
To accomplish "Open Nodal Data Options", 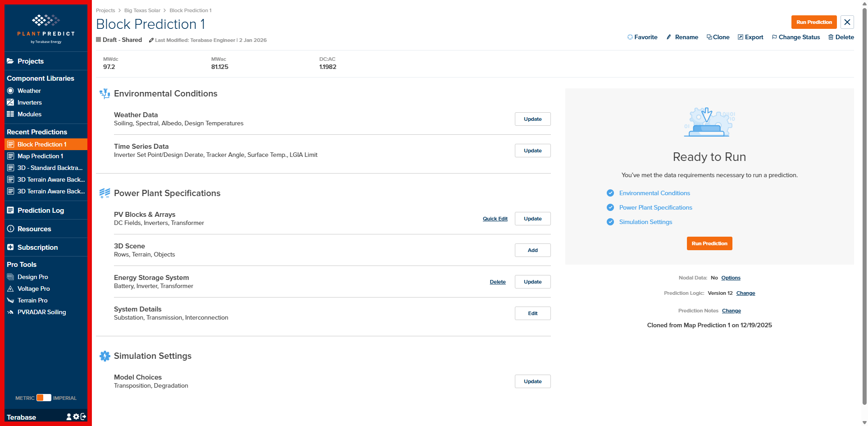I will 730,278.
